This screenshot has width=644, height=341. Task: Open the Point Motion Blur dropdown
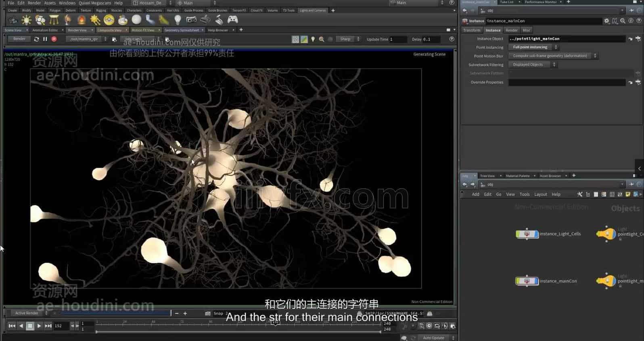[x=553, y=56]
